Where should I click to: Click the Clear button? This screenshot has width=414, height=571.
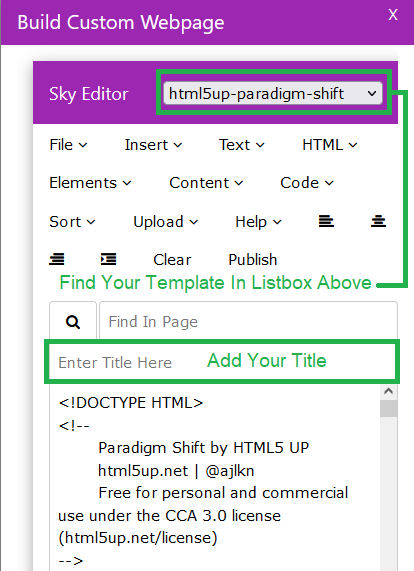[172, 260]
